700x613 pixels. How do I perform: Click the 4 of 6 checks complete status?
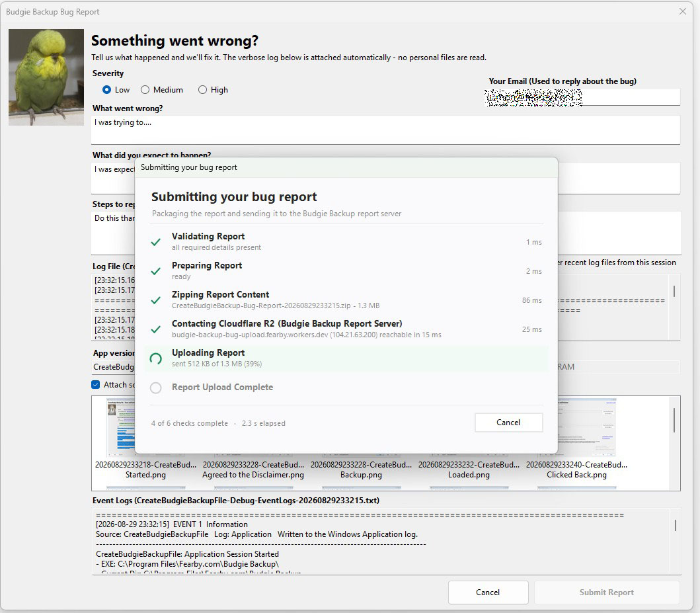189,423
